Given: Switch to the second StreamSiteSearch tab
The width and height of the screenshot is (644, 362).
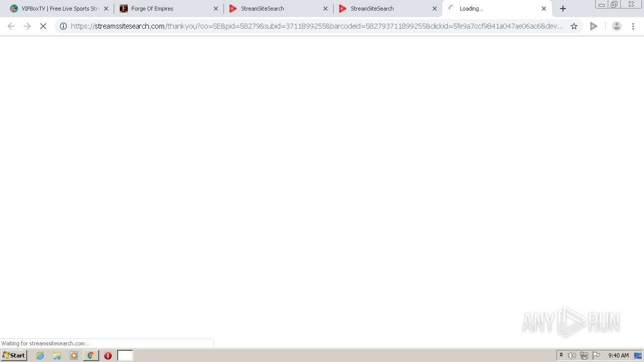Looking at the screenshot, I should [x=388, y=9].
